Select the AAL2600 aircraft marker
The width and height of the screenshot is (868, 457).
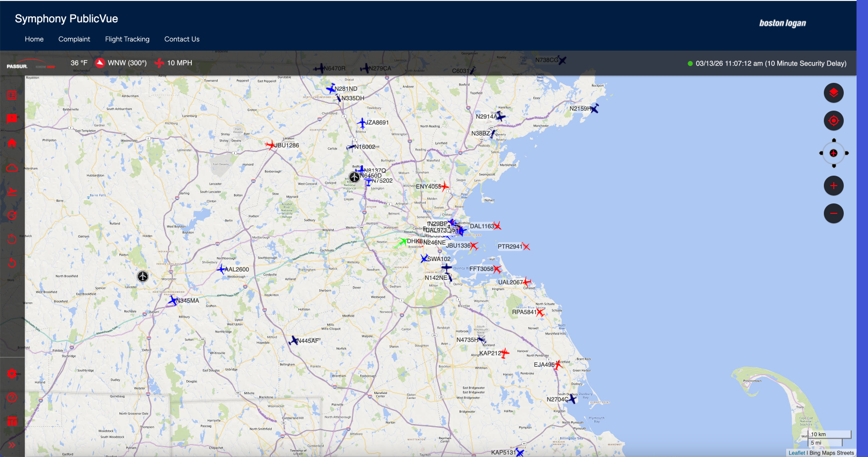221,269
